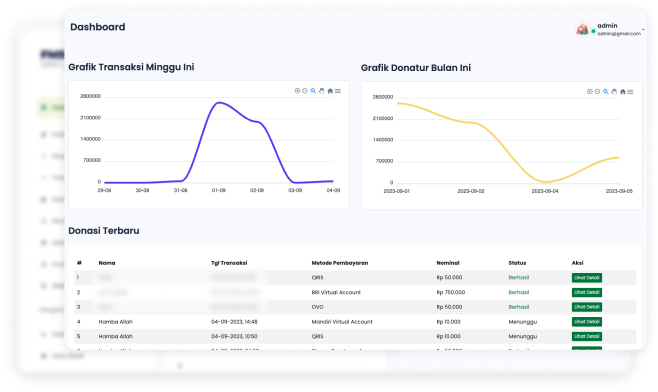Viewport: 658px width, 392px height.
Task: Click the purple transaction line peak
Action: (x=219, y=102)
